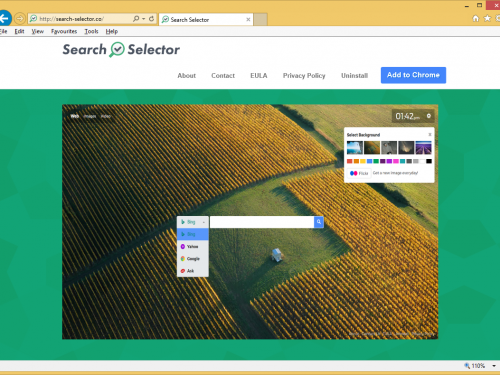
Task: Open the Privacy Policy link
Action: coord(304,76)
